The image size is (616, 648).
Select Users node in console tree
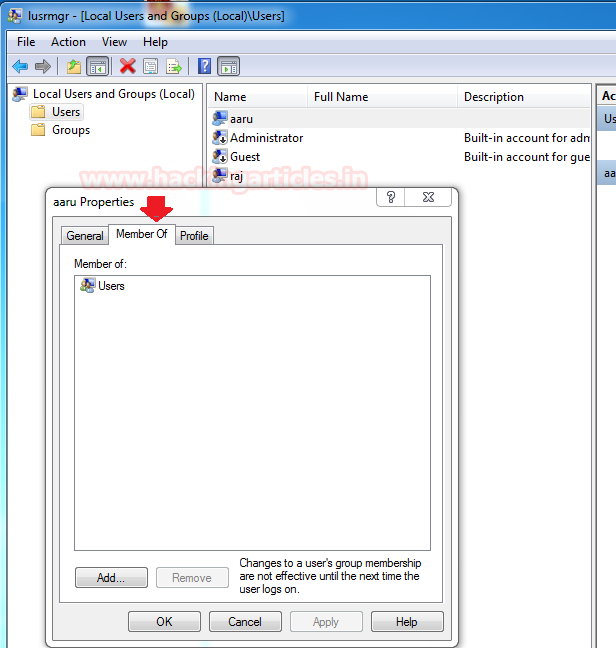pyautogui.click(x=66, y=112)
